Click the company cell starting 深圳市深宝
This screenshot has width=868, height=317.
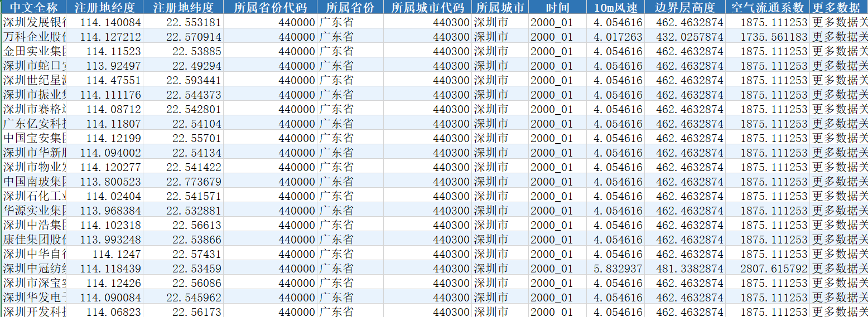[x=33, y=284]
